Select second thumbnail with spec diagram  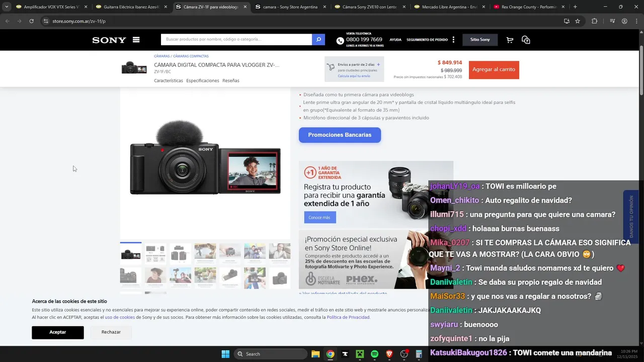coord(155,253)
